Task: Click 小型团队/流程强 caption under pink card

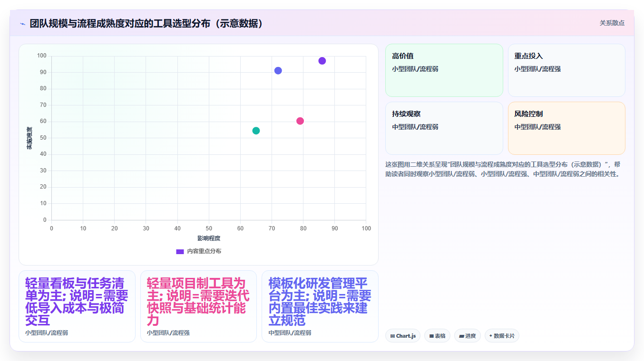Action: (168, 333)
